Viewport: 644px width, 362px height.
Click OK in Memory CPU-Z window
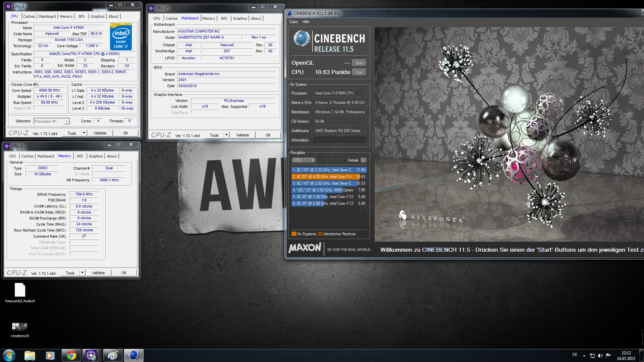point(124,273)
